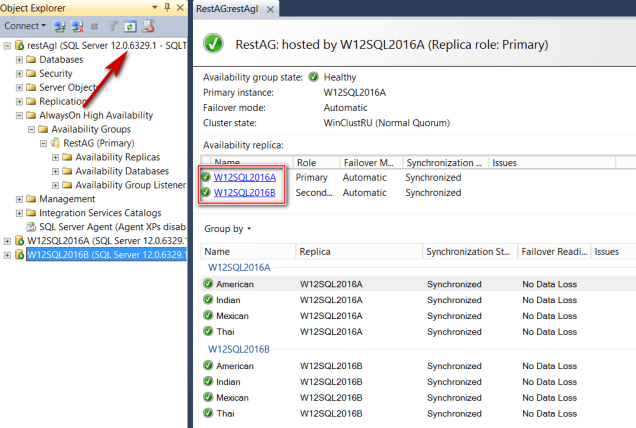Collapse the AlwaysOn High Availability node
The height and width of the screenshot is (428, 636).
click(19, 115)
